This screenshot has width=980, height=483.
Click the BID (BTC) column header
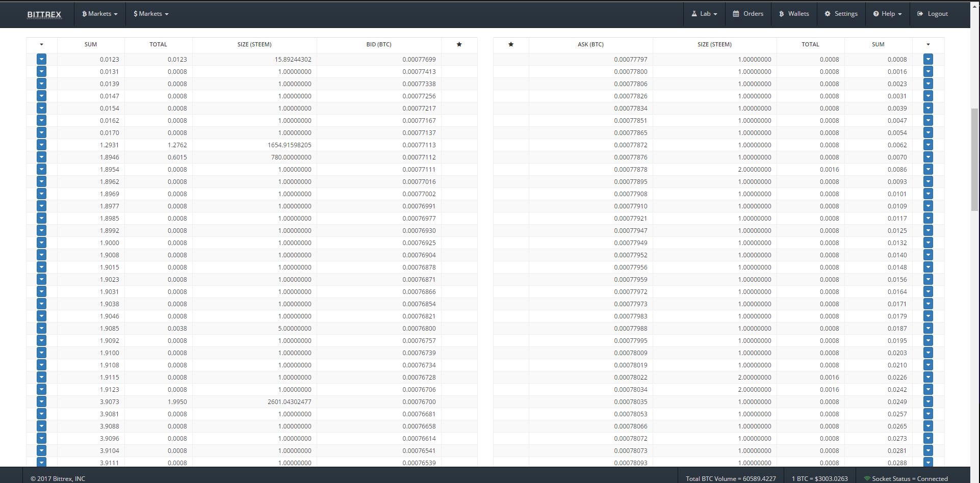(x=379, y=44)
